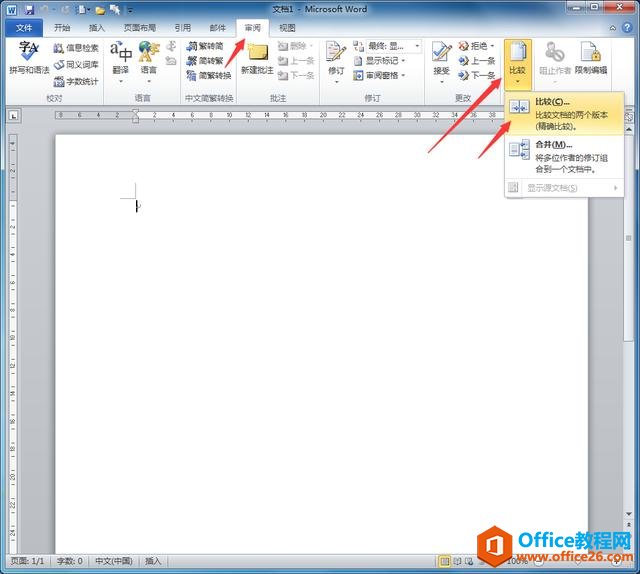The image size is (640, 574).
Task: Expand the Reject (拒绝) dropdown arrow
Action: pos(492,46)
